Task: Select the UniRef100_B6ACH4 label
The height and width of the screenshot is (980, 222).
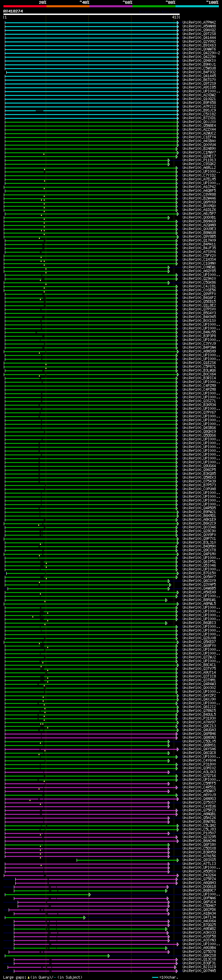Action: point(199,840)
